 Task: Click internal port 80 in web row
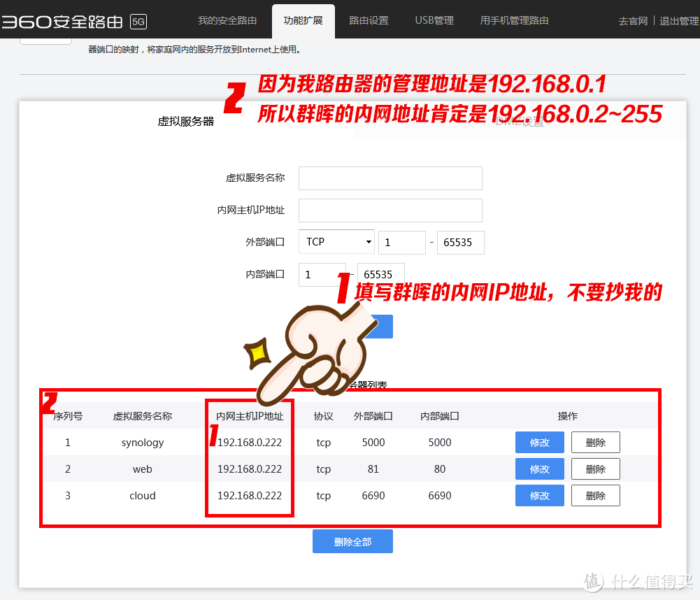coord(440,469)
